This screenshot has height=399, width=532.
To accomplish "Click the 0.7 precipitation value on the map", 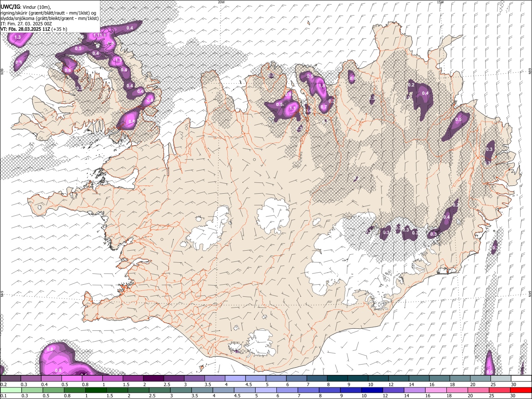I will point(324,107).
